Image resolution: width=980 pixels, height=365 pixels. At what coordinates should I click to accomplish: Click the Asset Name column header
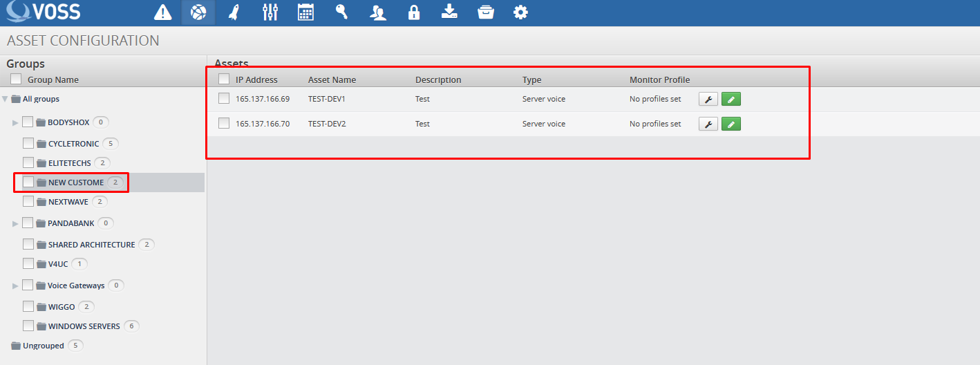(332, 79)
